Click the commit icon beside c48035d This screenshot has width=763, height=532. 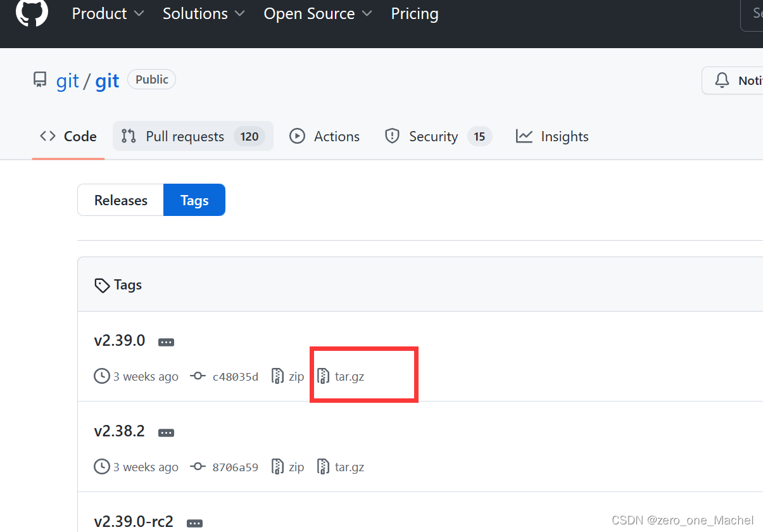point(198,376)
